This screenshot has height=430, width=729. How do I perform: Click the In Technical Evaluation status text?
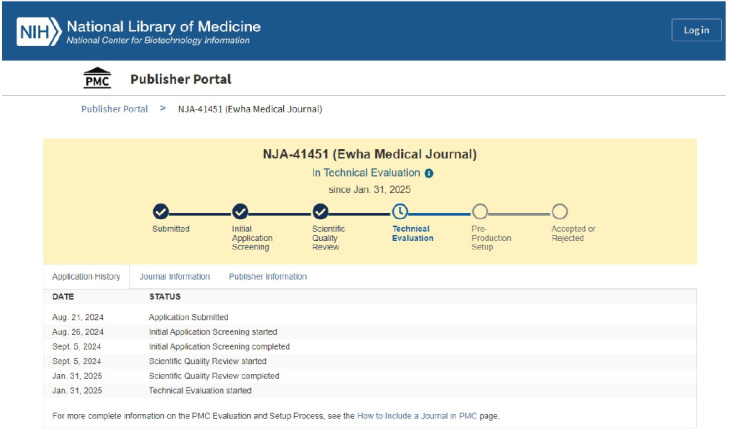pyautogui.click(x=366, y=173)
